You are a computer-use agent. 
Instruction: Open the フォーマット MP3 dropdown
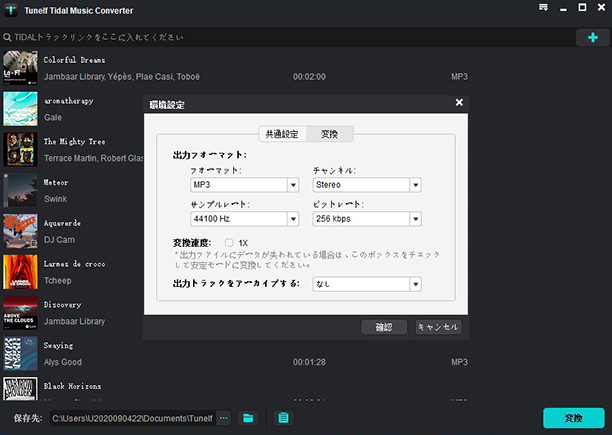pos(245,185)
